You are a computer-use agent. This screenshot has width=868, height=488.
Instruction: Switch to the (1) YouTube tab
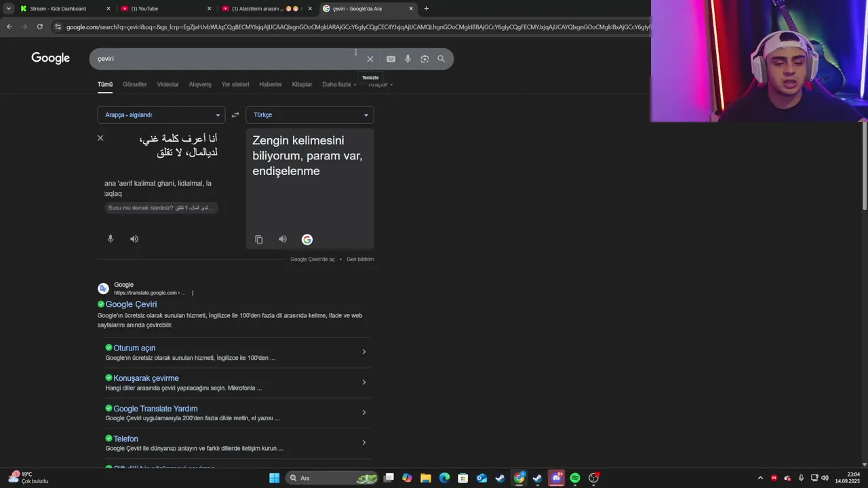pyautogui.click(x=165, y=9)
